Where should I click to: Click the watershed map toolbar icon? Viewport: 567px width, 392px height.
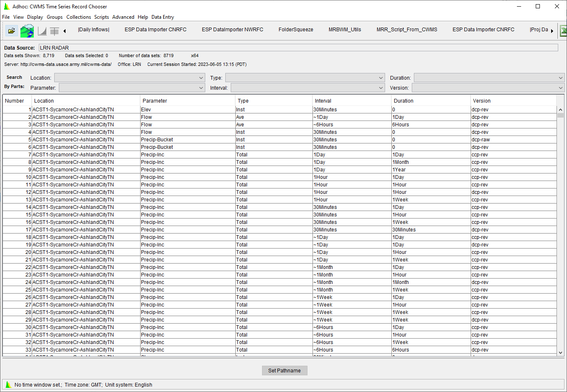pos(27,30)
